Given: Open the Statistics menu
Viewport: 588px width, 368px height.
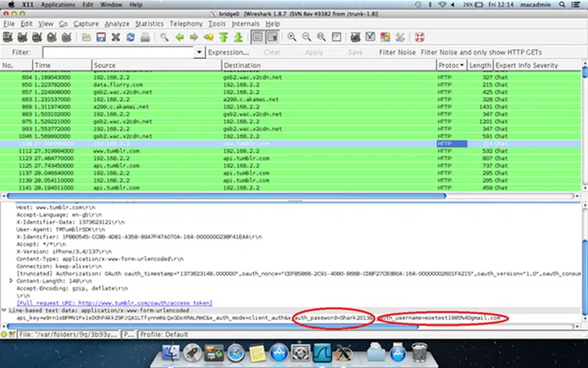Looking at the screenshot, I should pyautogui.click(x=149, y=24).
